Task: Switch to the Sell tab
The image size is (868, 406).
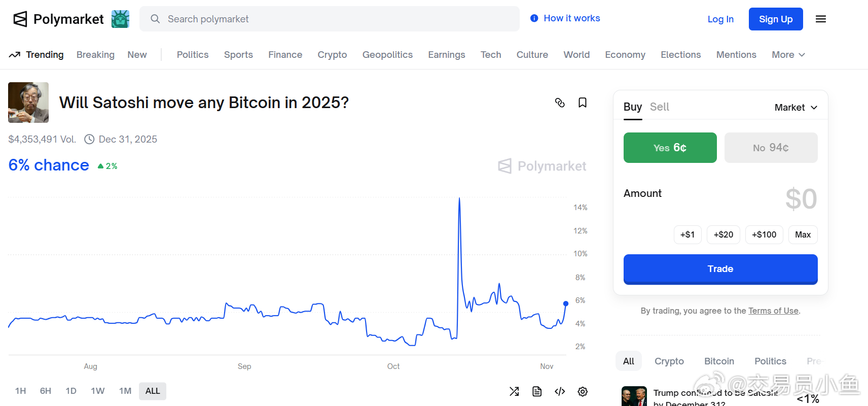Action: (x=659, y=107)
